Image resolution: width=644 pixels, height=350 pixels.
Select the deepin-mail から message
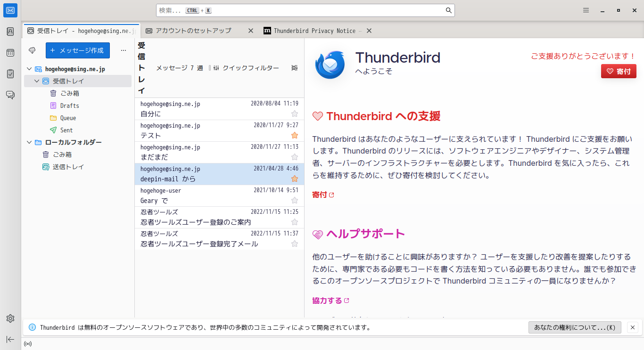click(219, 174)
